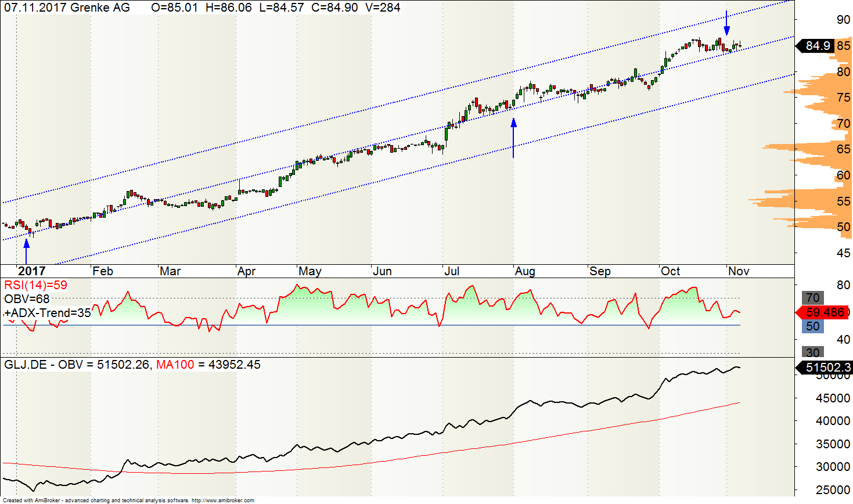
Task: Click the OBV axis value 30000
Action: coord(833,467)
